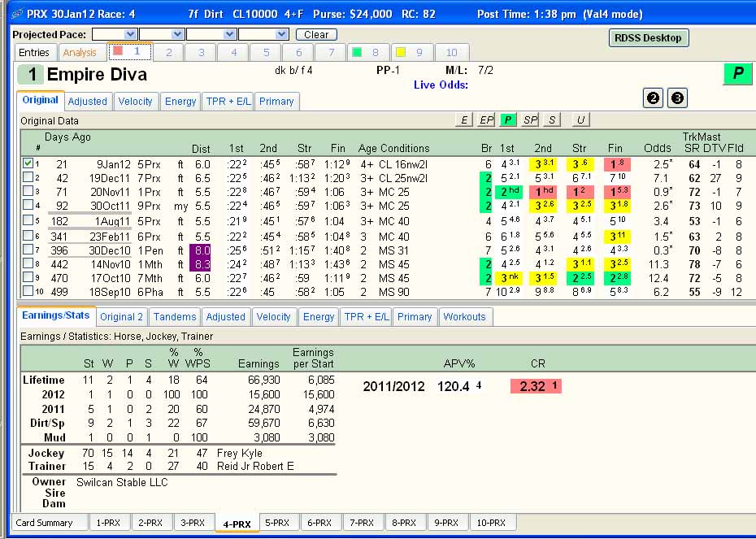Open upper Primary data tab
The height and width of the screenshot is (539, 756).
pyautogui.click(x=276, y=102)
